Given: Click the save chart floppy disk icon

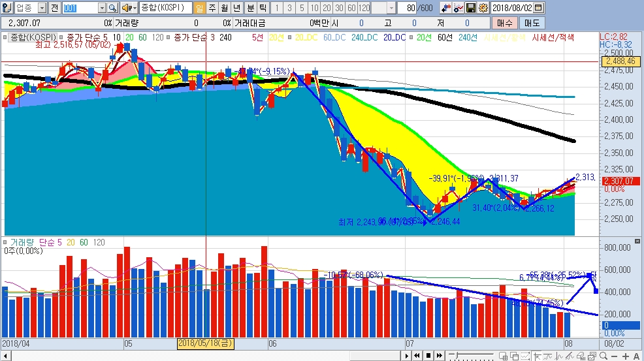Looking at the screenshot, I should click(x=470, y=8).
